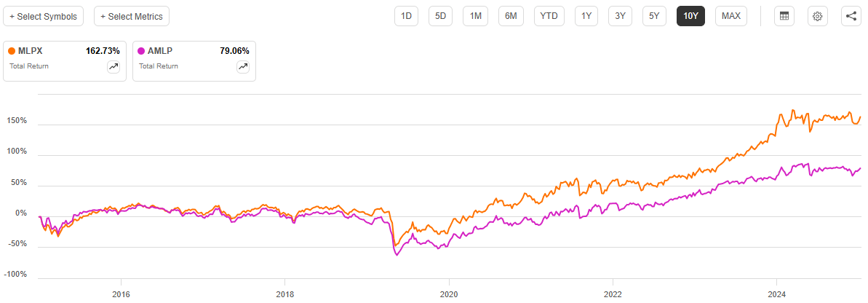Open the Select Symbols dropdown
Image resolution: width=868 pixels, height=303 pixels.
click(43, 16)
